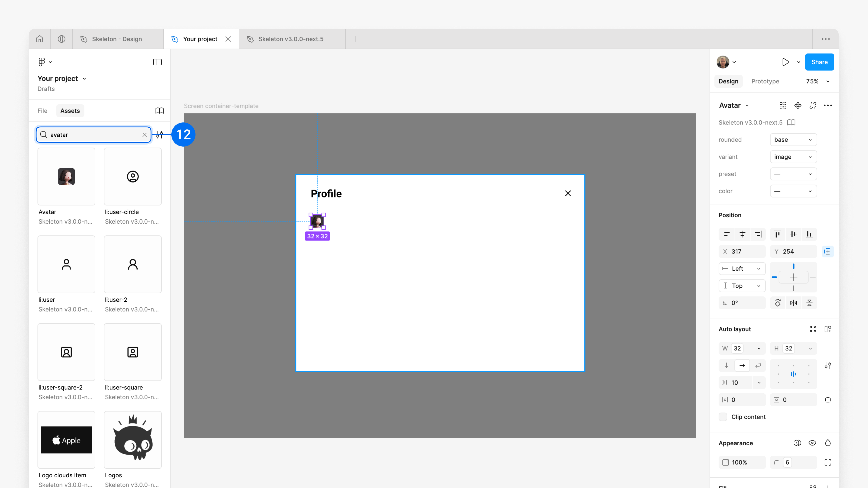Image resolution: width=868 pixels, height=488 pixels.
Task: Open the top-right window ellipsis menu
Action: (x=826, y=39)
